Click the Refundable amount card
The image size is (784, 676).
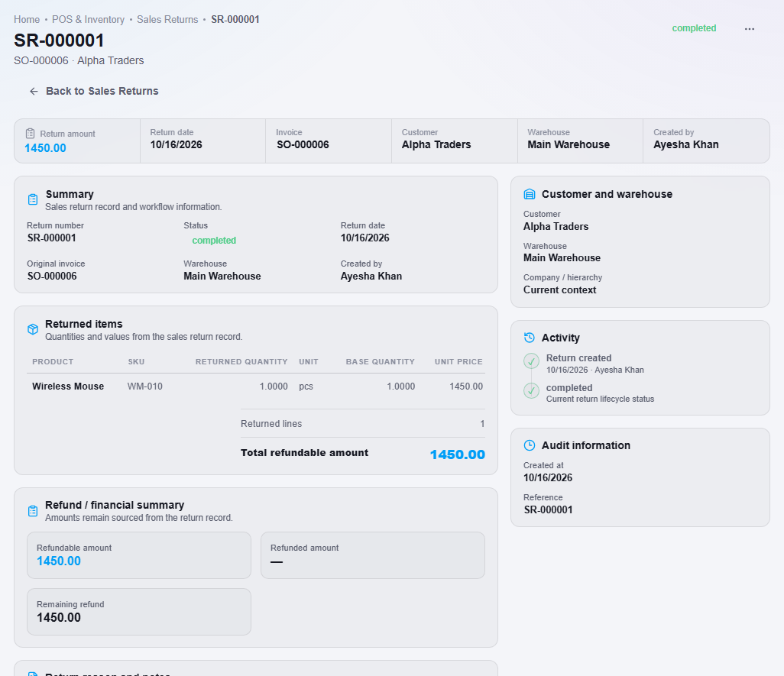139,555
